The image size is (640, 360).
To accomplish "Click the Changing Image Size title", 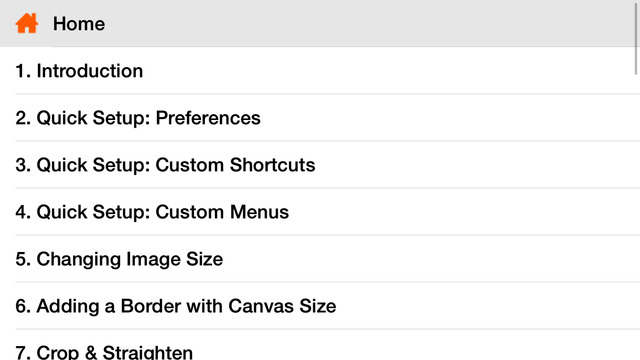I will coord(130,260).
